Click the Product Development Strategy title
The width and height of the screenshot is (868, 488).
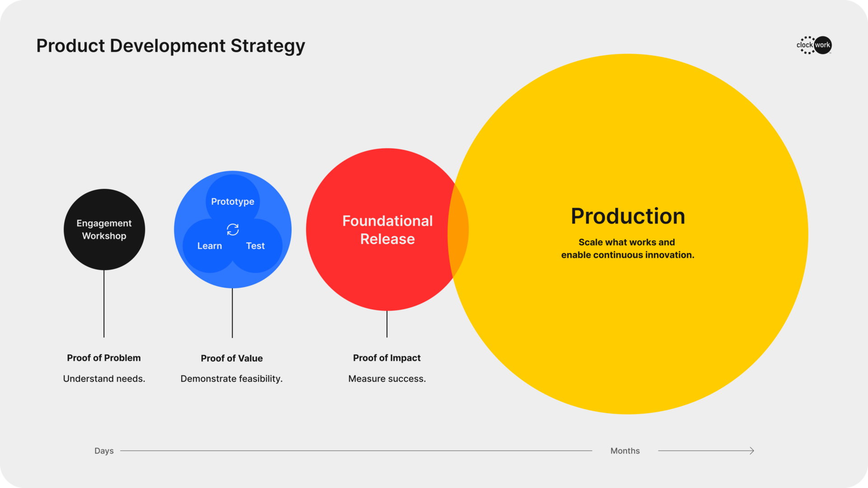170,46
